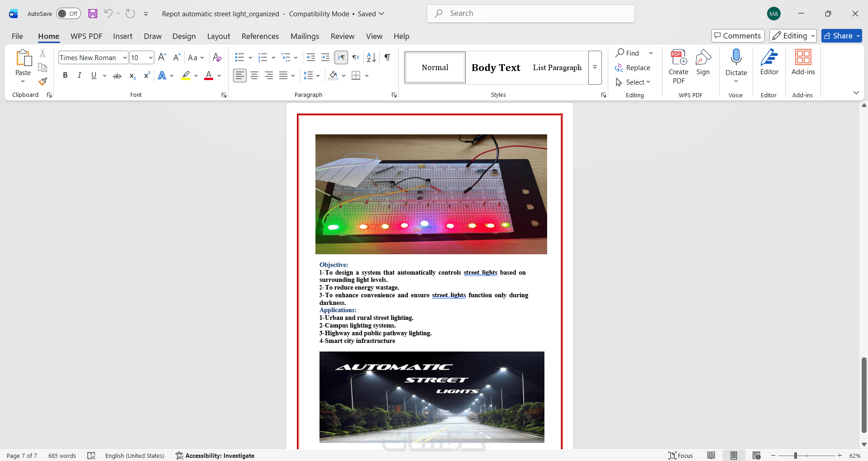
Task: Click the Comments button
Action: point(738,36)
